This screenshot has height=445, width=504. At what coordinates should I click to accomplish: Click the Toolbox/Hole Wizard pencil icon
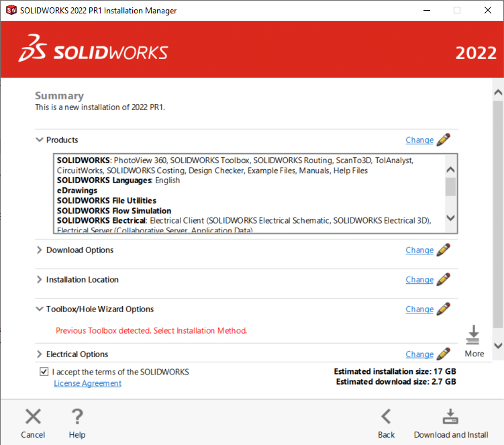pyautogui.click(x=443, y=309)
